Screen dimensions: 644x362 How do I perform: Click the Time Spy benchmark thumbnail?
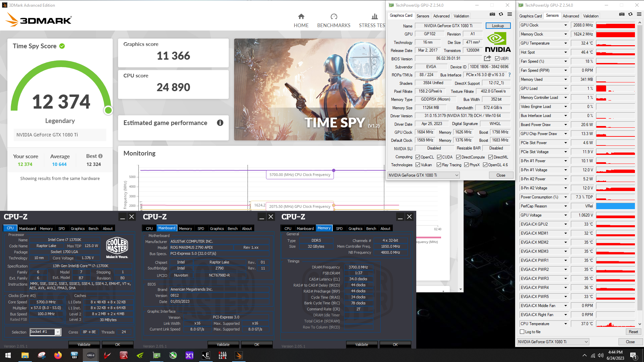click(310, 89)
